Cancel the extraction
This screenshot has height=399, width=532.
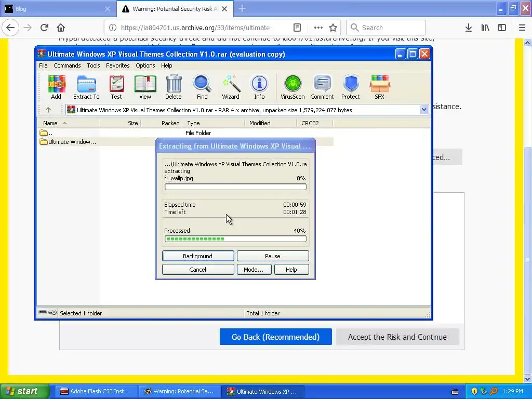(198, 270)
